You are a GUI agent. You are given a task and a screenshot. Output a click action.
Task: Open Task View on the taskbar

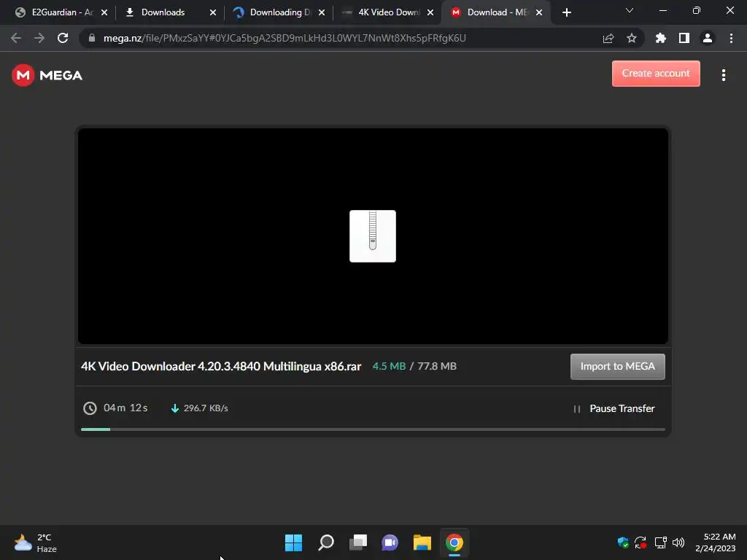(x=357, y=542)
